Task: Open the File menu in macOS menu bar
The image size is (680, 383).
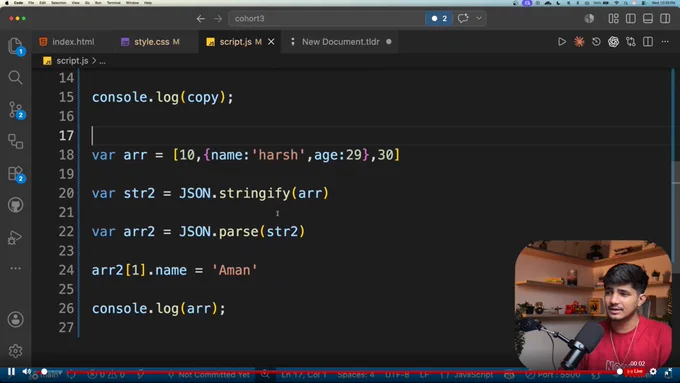Action: (x=31, y=3)
